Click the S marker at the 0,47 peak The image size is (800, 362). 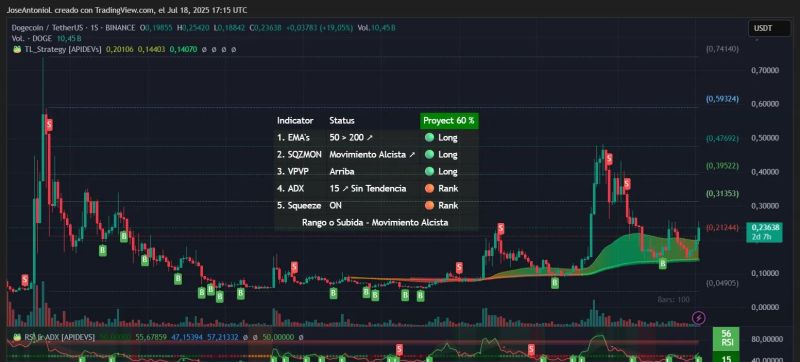609,159
